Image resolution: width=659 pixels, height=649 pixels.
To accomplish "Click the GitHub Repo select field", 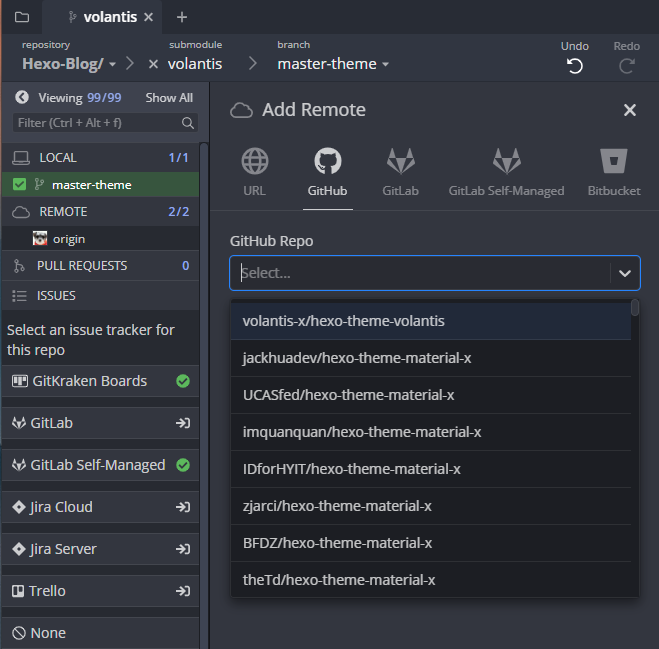I will [435, 273].
